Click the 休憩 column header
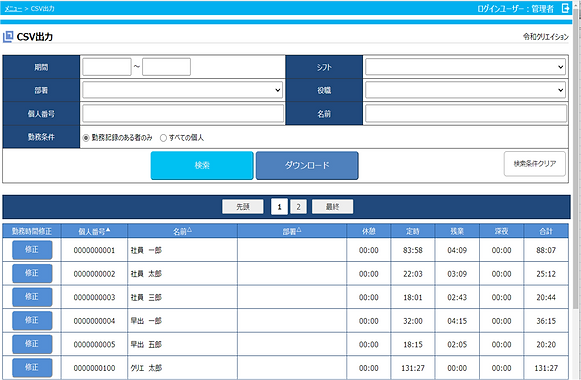Viewport: 581px width, 380px height. (x=369, y=231)
